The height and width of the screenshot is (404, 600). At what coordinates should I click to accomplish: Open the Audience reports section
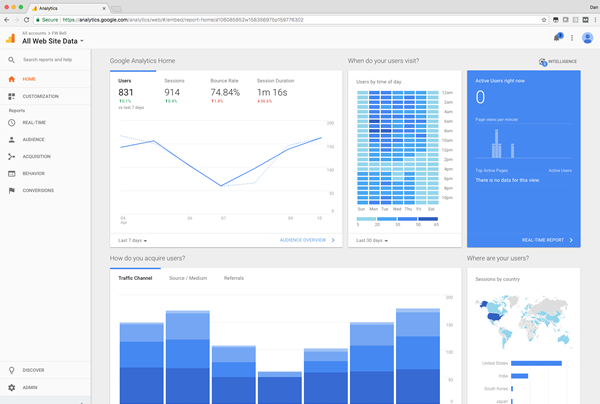[45, 140]
